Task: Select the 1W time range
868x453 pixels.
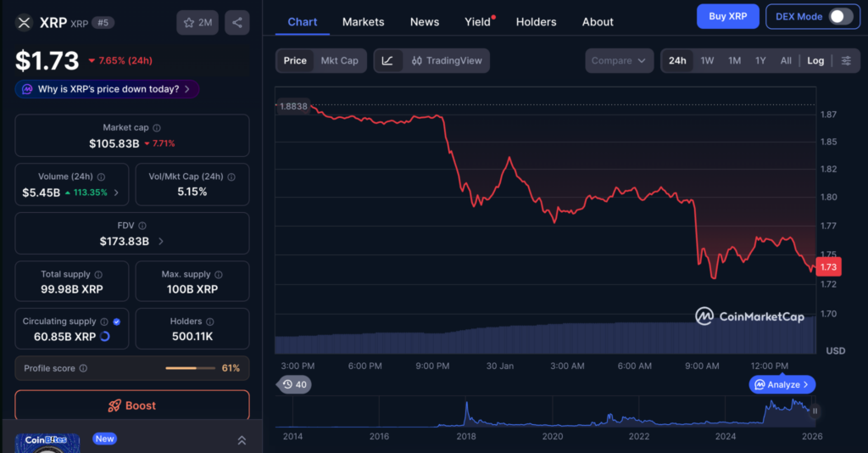Action: pyautogui.click(x=707, y=61)
